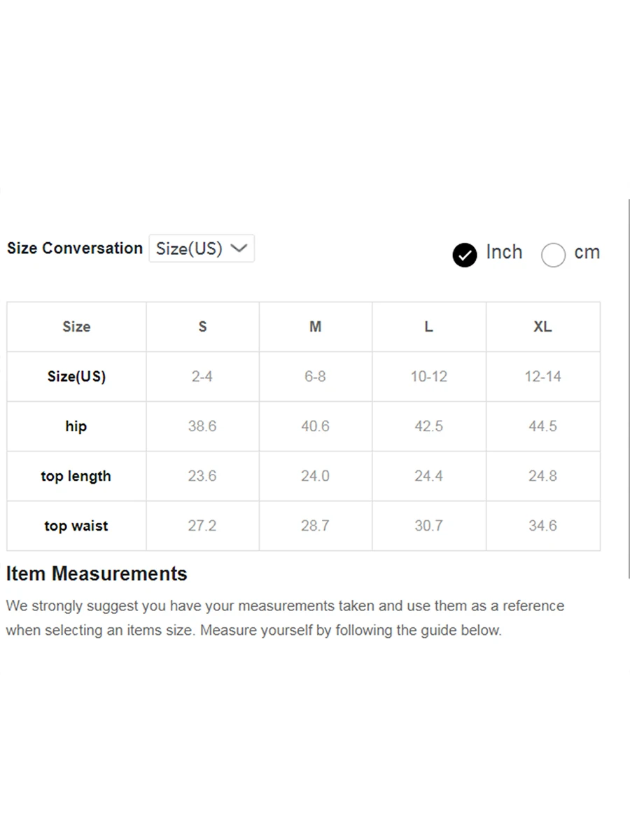Click the M column header
This screenshot has width=630, height=840.
[x=316, y=326]
